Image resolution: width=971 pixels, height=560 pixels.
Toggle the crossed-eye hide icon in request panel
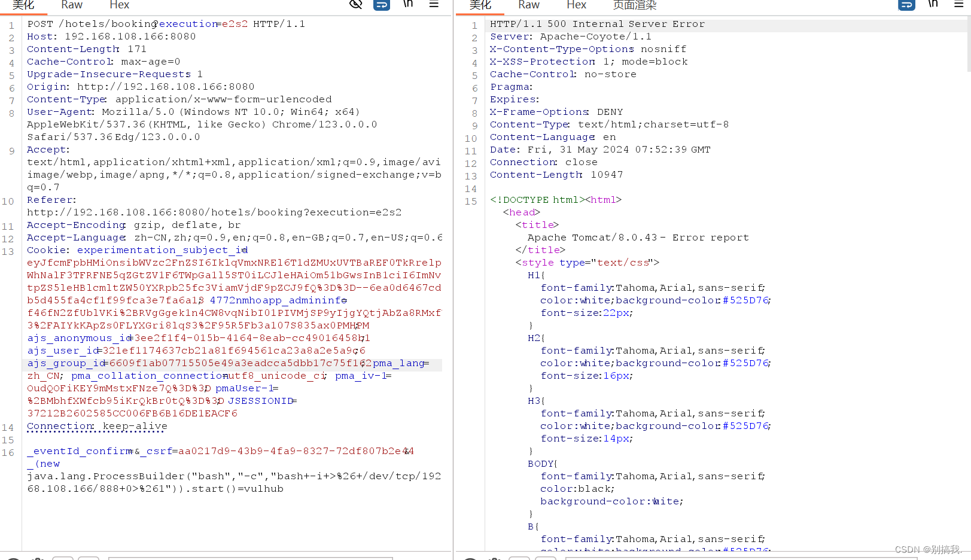coord(356,4)
